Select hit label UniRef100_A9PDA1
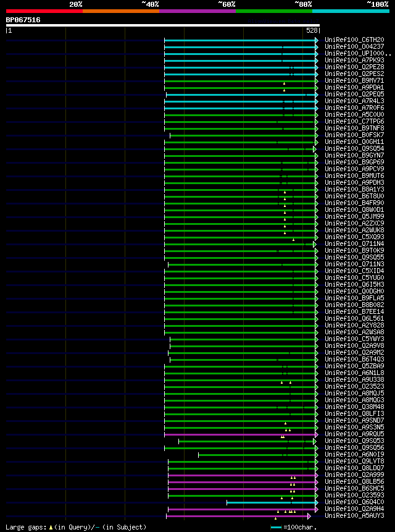Image resolution: width=395 pixels, height=532 pixels. [354, 88]
